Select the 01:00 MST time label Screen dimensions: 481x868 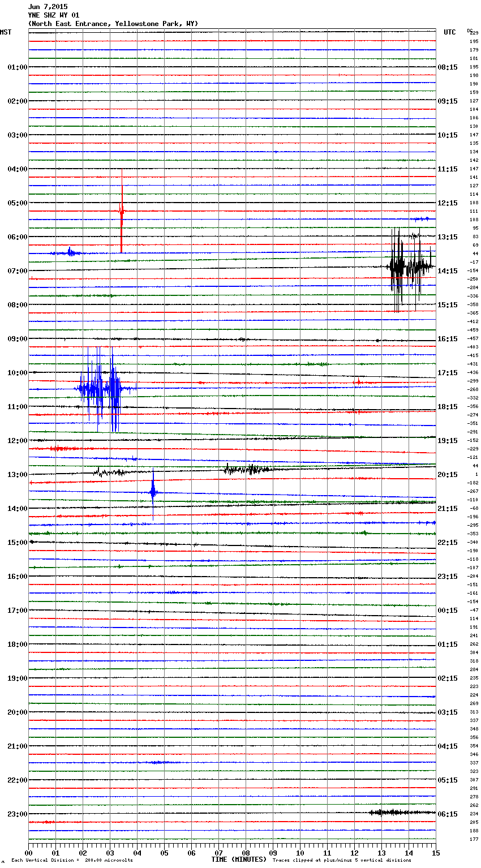pyautogui.click(x=18, y=67)
